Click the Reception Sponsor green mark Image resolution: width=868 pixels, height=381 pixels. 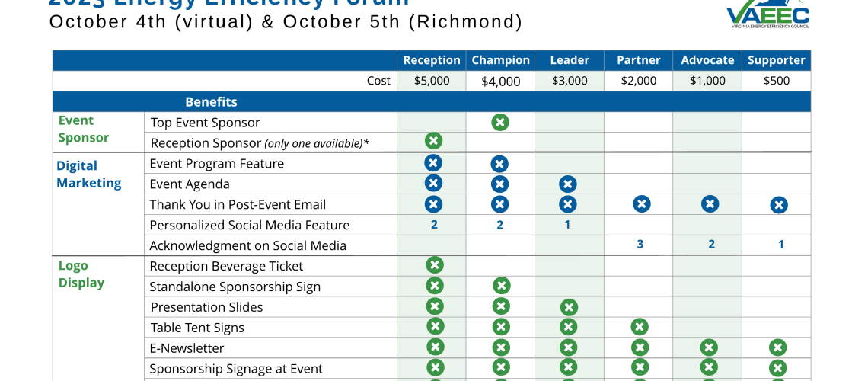click(433, 141)
